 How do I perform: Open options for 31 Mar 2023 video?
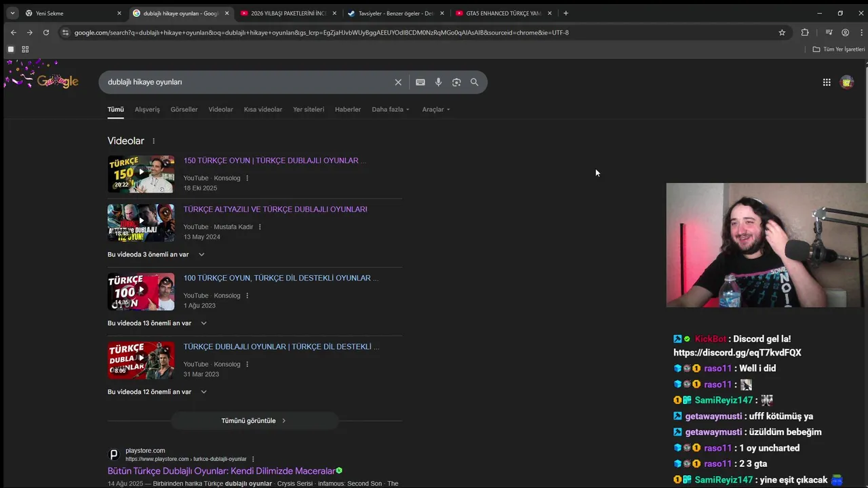(247, 364)
